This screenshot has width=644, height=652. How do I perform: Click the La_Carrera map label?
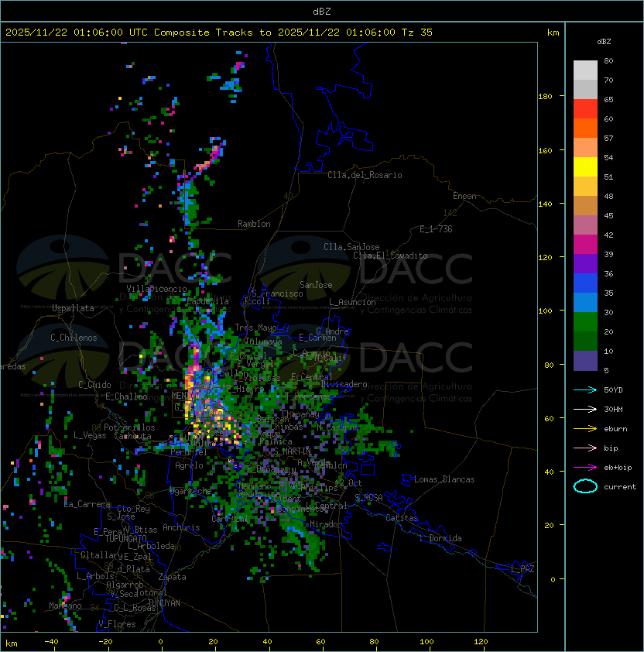coord(87,504)
